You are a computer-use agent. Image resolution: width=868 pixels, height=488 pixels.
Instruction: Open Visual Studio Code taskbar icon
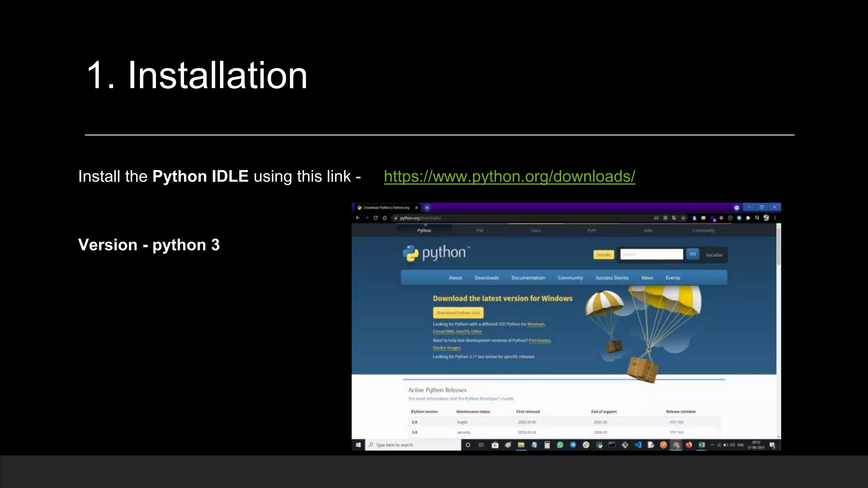pos(638,445)
